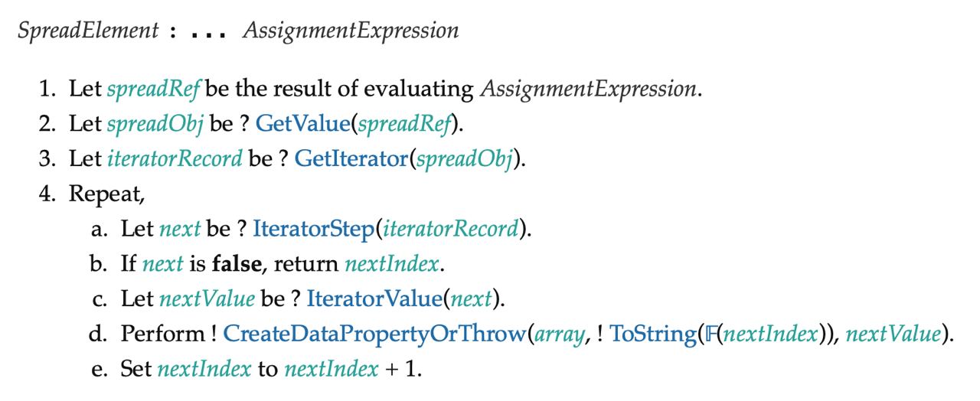Highlight nextValue variable in step c

(206, 298)
